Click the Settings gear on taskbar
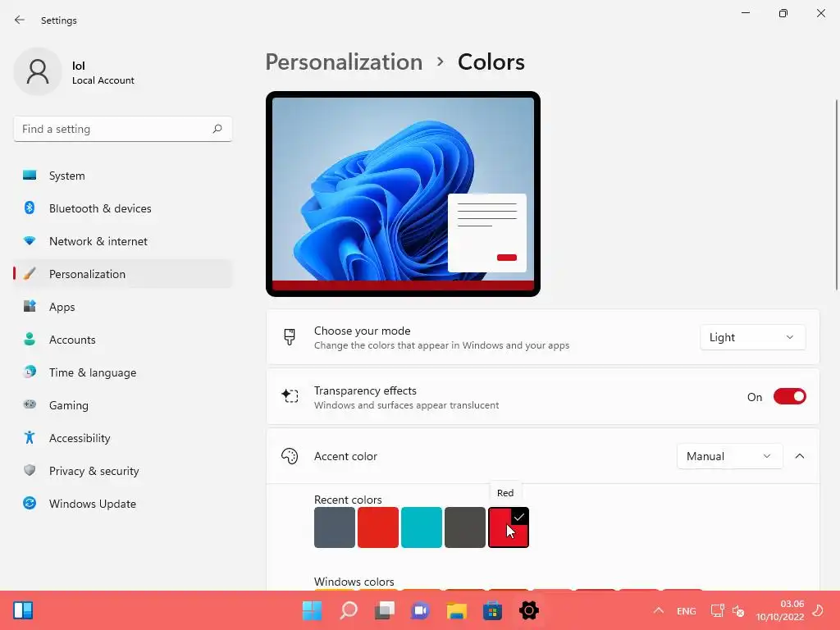The height and width of the screenshot is (630, 840). [x=529, y=610]
